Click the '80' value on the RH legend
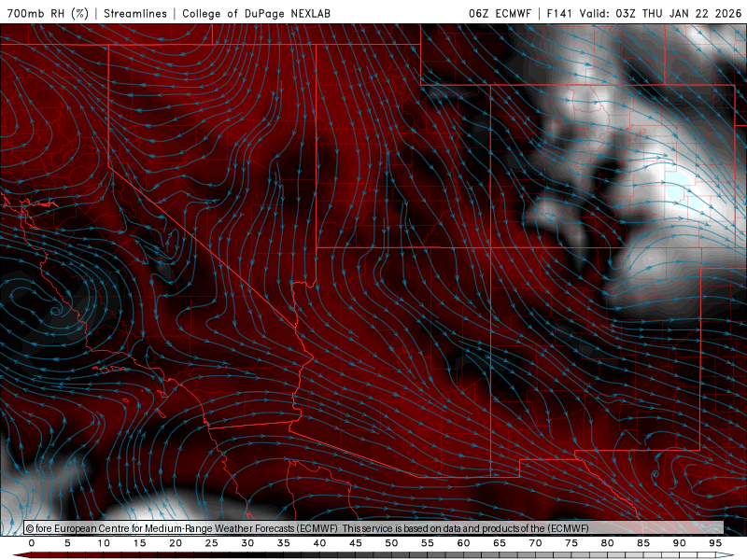Screen dimensions: 747x560 pos(608,543)
